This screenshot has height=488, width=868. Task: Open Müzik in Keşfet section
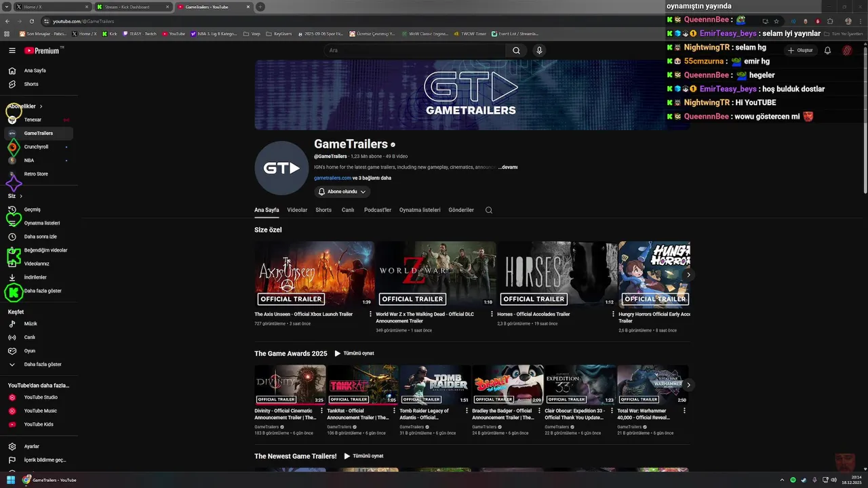point(37,324)
